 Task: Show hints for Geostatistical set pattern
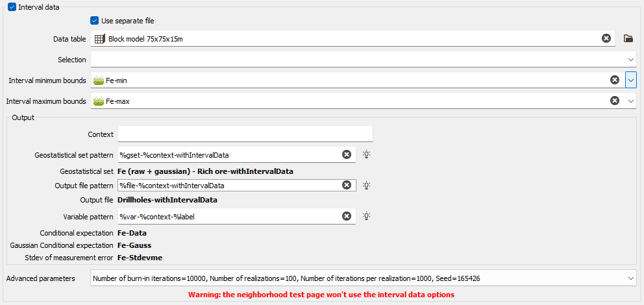[x=366, y=154]
